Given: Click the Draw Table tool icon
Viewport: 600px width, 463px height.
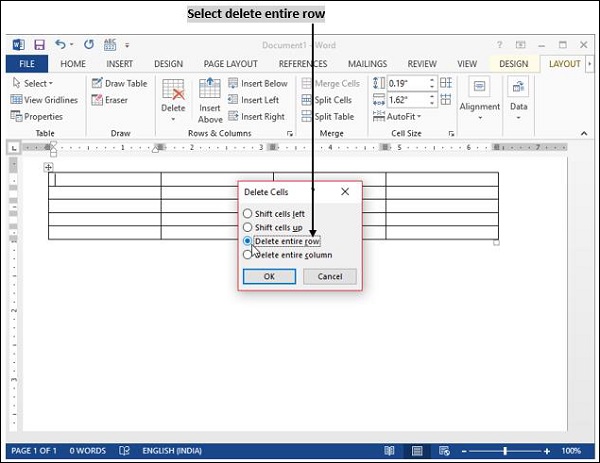Looking at the screenshot, I should [x=97, y=84].
